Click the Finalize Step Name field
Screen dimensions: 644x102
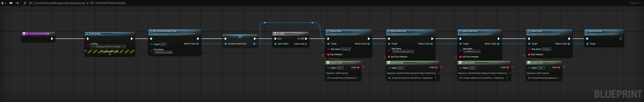546,49
